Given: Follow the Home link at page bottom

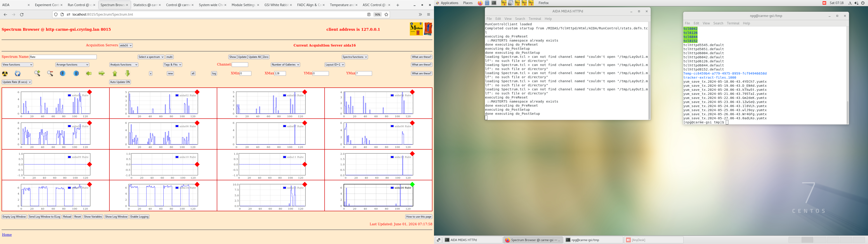Looking at the screenshot, I should coord(7,235).
